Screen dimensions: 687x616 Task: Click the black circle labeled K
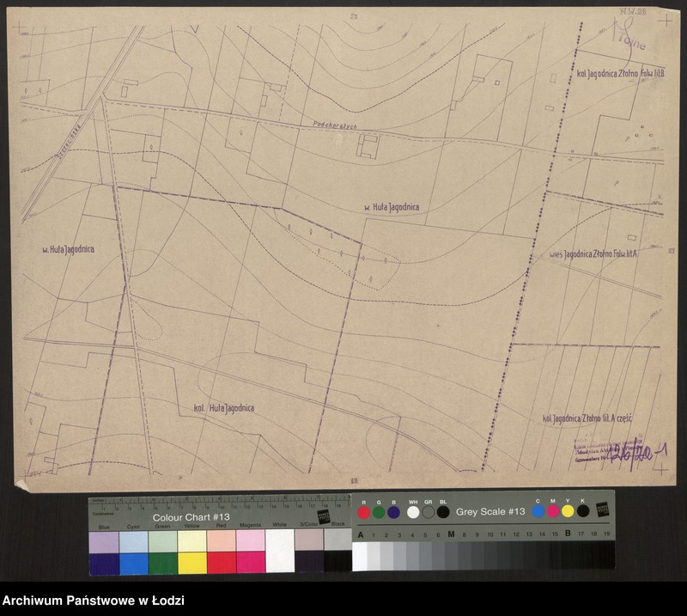click(583, 511)
